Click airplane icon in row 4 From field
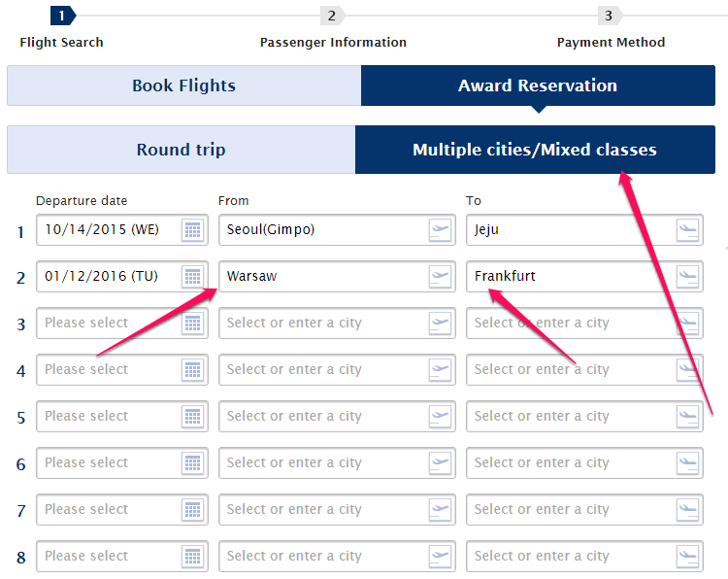Image resolution: width=728 pixels, height=579 pixels. [440, 370]
